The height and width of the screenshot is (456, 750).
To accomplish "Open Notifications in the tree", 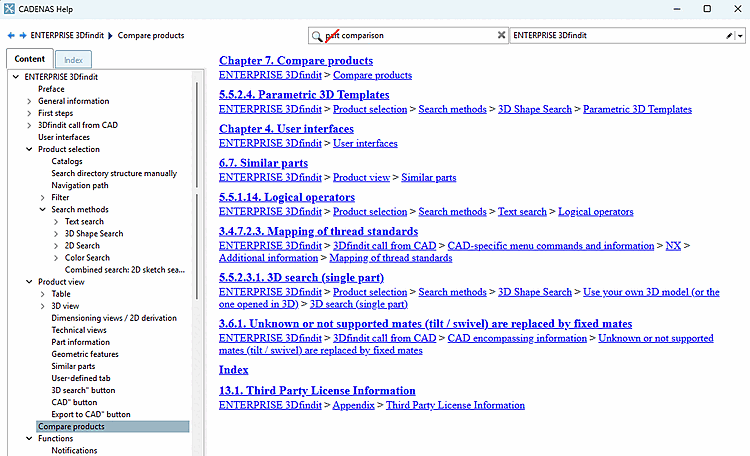I will point(74,450).
